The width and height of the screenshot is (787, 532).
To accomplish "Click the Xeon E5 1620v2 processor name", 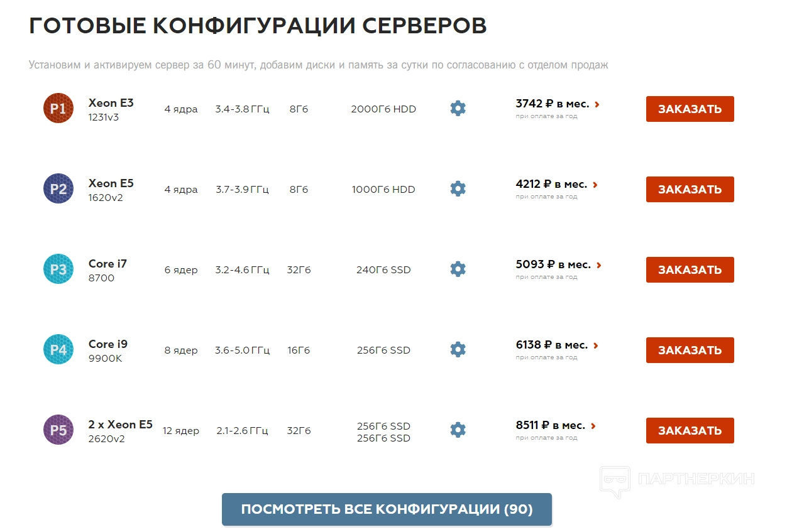I will coord(111,190).
